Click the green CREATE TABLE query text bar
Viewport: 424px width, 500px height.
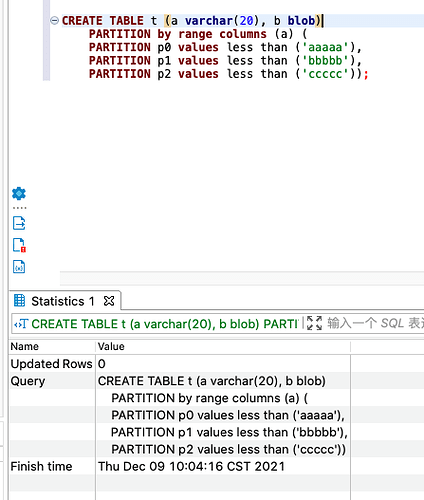[x=165, y=324]
